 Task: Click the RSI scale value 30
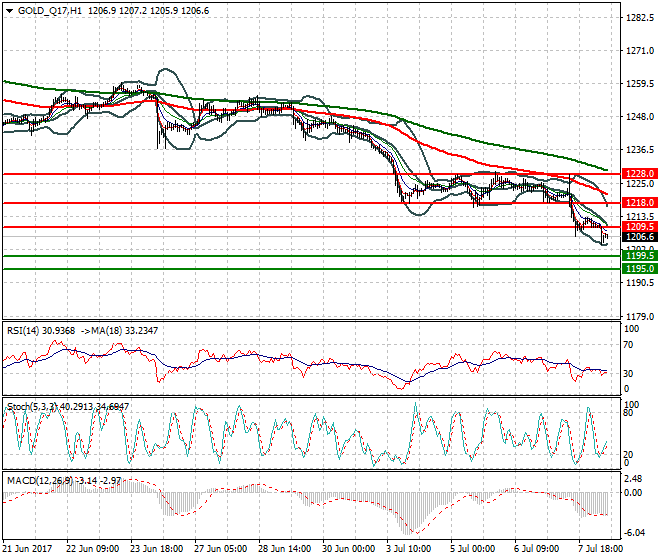pos(628,374)
